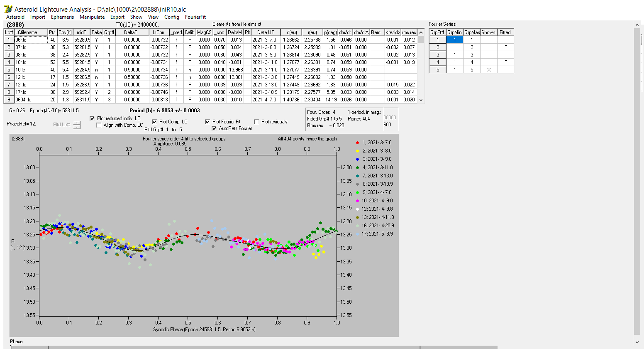Open the Import menu

(38, 17)
